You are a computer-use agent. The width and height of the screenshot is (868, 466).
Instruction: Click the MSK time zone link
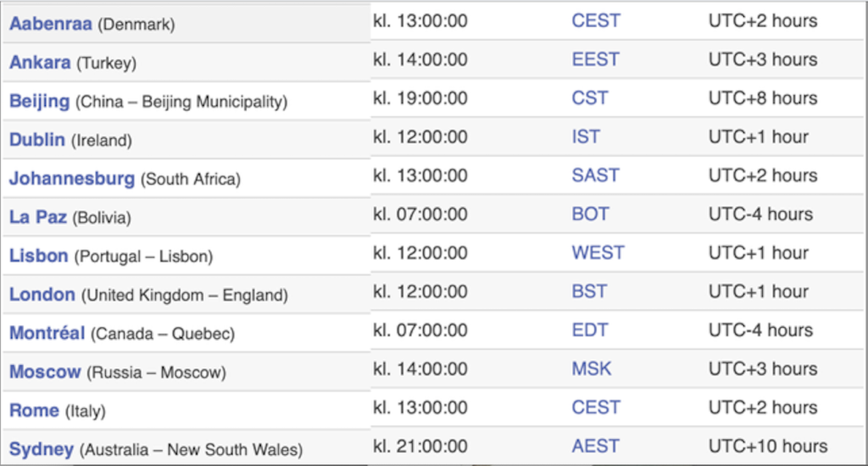point(591,369)
